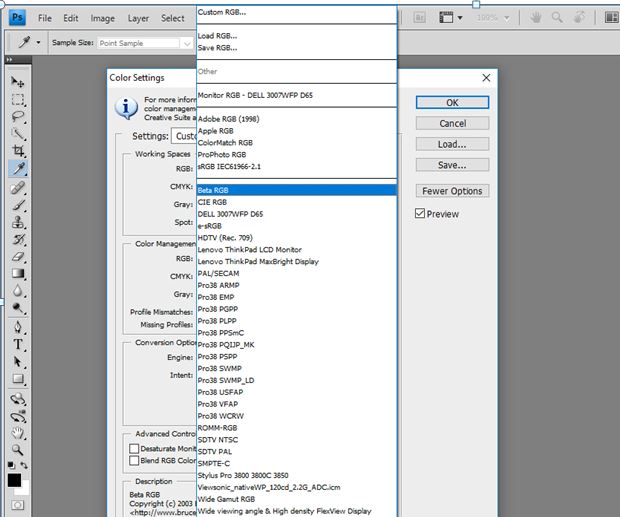Select the Path Selection tool
Viewport: 620px width, 517px height.
pyautogui.click(x=17, y=362)
